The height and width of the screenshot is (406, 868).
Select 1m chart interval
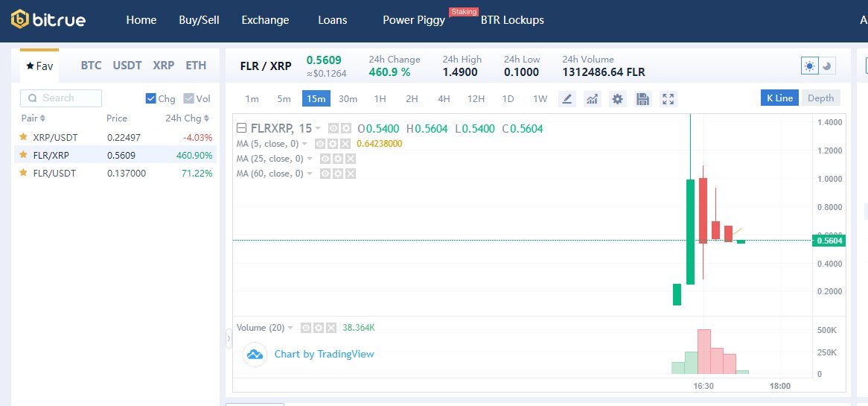(252, 98)
